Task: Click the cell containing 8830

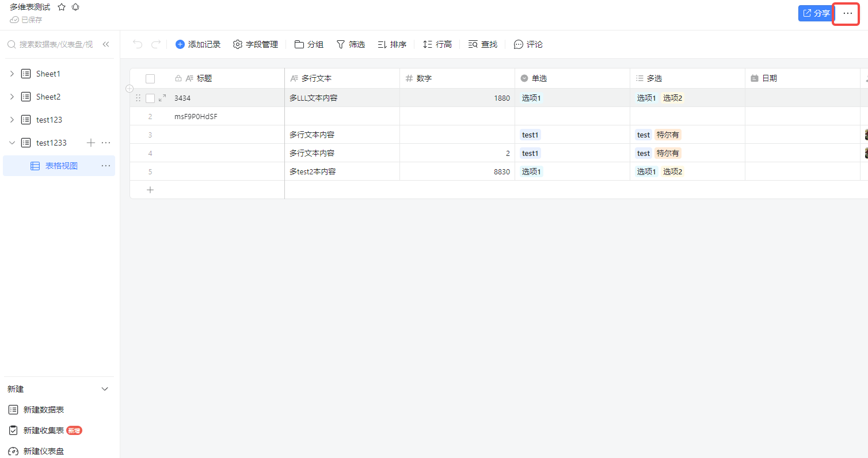Action: (x=458, y=171)
